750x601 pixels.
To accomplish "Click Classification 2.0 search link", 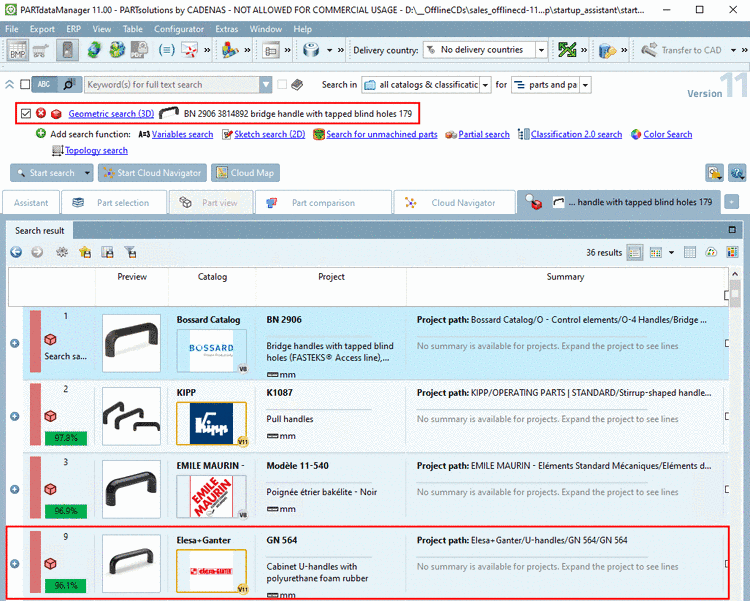I will [x=576, y=134].
